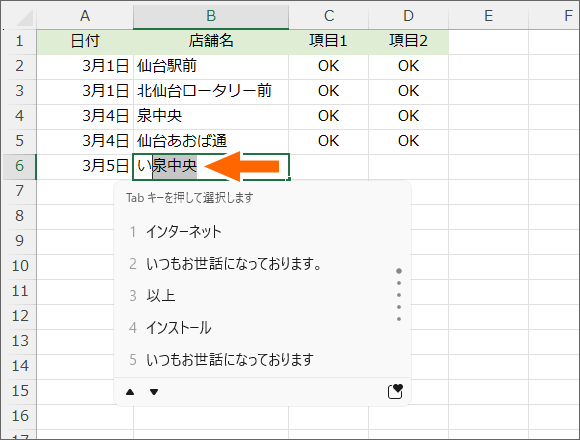
Task: Select OK in 項目2 column, row 5
Action: point(408,141)
